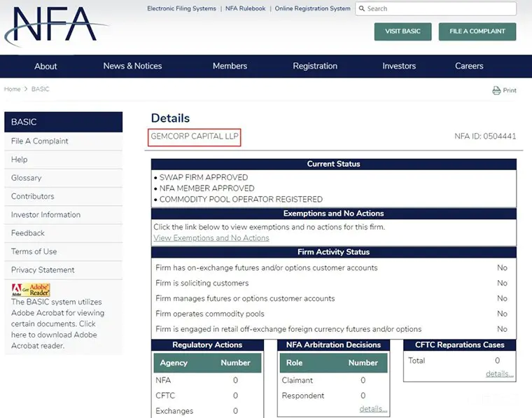The height and width of the screenshot is (418, 532).
Task: Open Investor Information in sidebar
Action: [x=64, y=214]
